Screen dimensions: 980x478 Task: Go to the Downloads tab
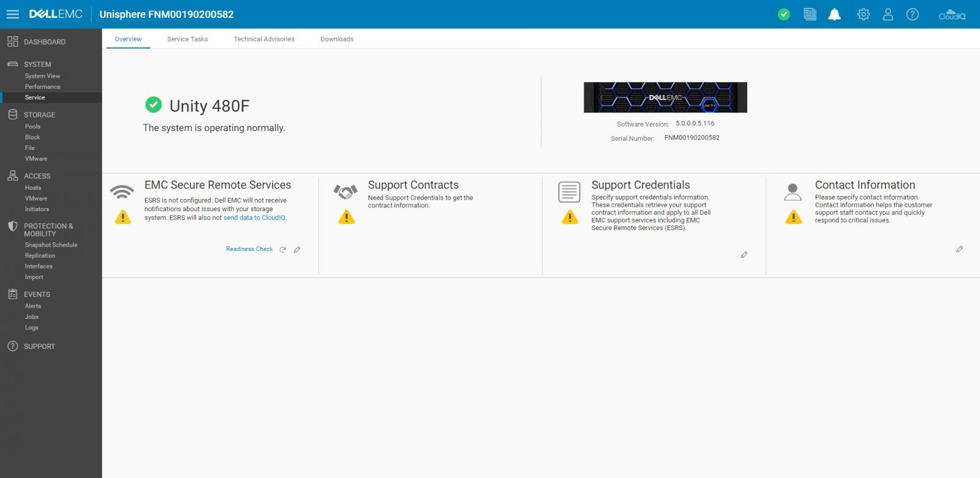[x=337, y=39]
